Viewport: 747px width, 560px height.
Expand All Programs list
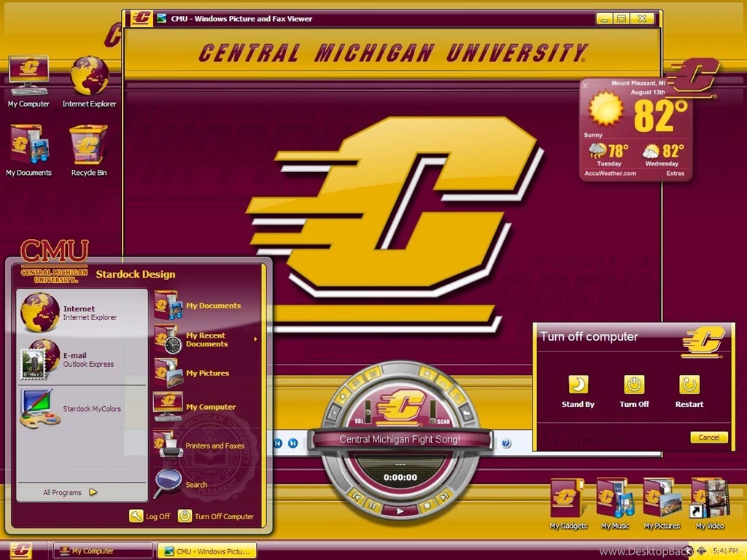(x=70, y=492)
